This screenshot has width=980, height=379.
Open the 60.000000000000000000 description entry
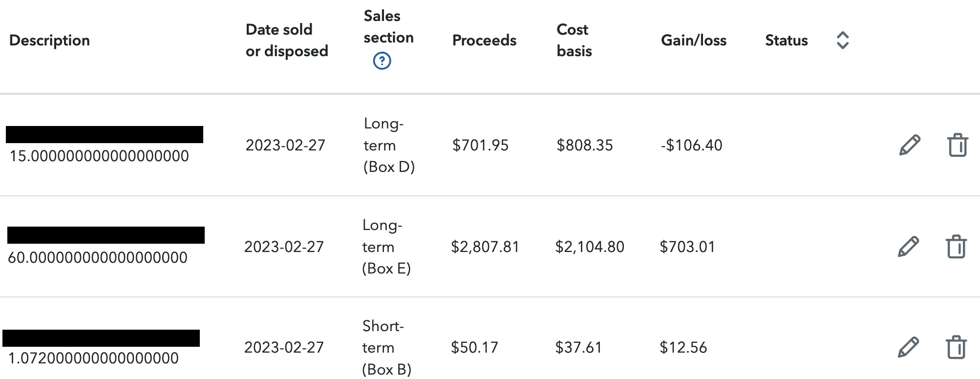coord(98,258)
